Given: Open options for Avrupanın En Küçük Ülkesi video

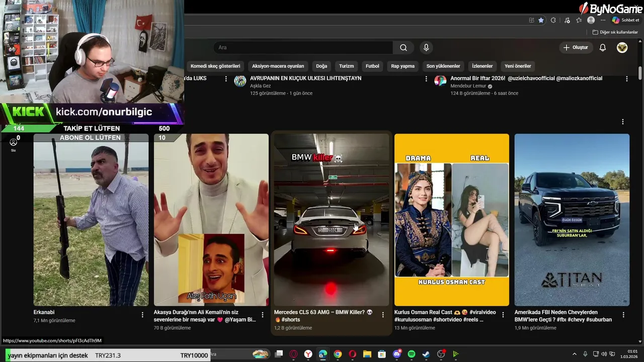Looking at the screenshot, I should (x=426, y=79).
